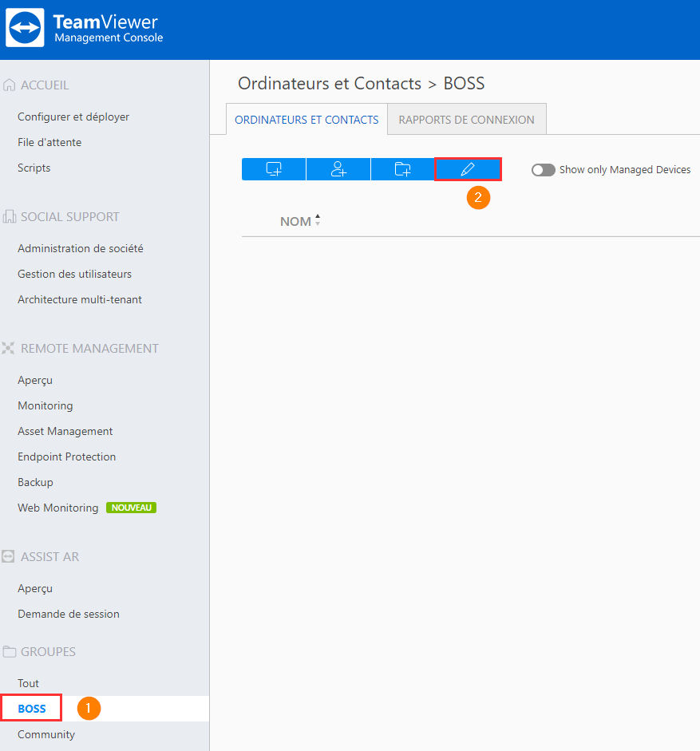The image size is (700, 751).
Task: Click the REMOTE MANAGEMENT section header
Action: (89, 348)
